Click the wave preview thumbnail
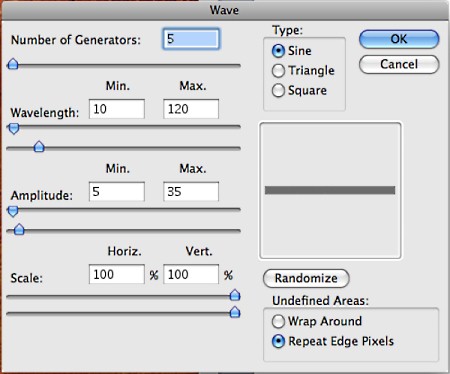450x374 pixels. coord(330,190)
